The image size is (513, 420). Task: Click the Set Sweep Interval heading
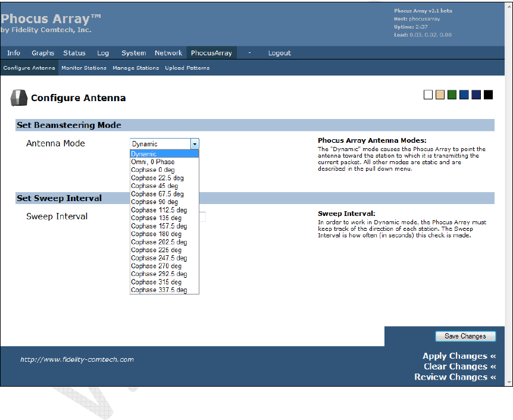(x=60, y=198)
